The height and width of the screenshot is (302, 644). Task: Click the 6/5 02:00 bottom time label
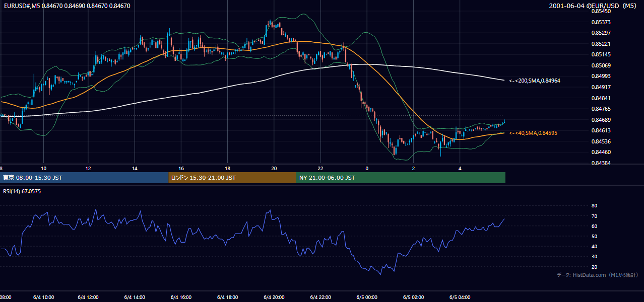point(413,297)
